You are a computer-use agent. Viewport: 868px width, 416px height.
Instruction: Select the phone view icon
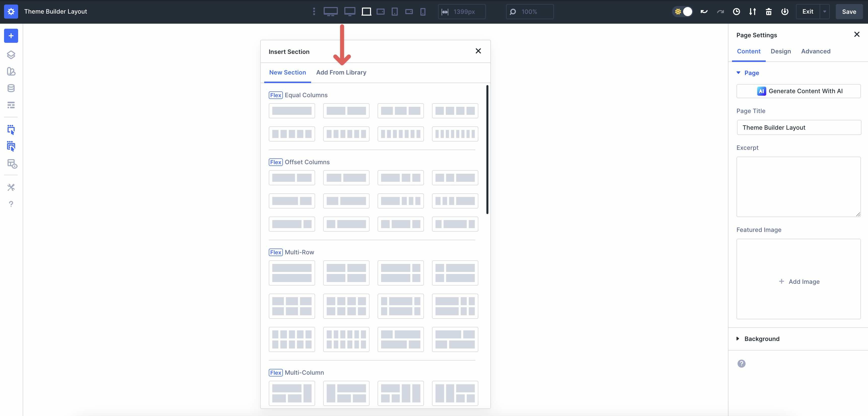pyautogui.click(x=423, y=12)
